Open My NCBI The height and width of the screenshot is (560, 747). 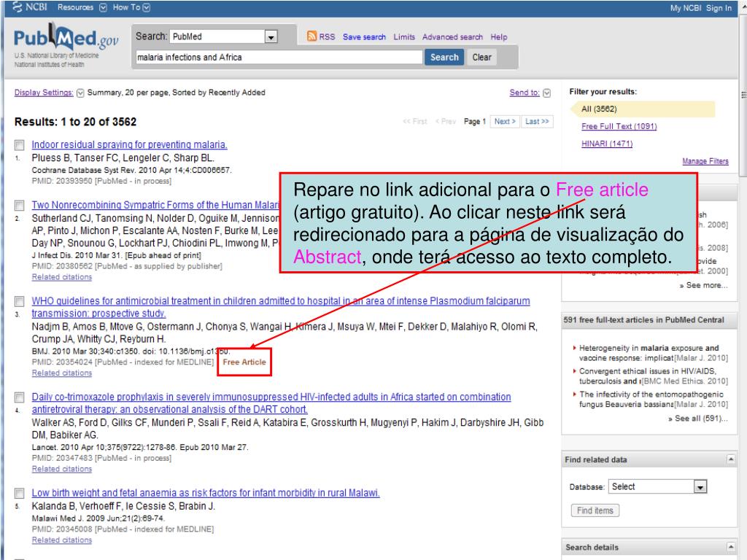[x=686, y=8]
